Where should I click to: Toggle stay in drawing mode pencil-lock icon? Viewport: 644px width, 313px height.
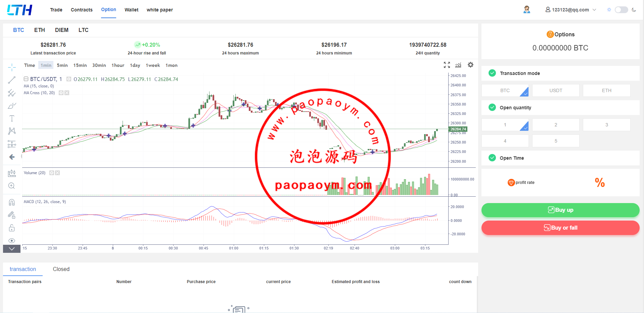[12, 215]
